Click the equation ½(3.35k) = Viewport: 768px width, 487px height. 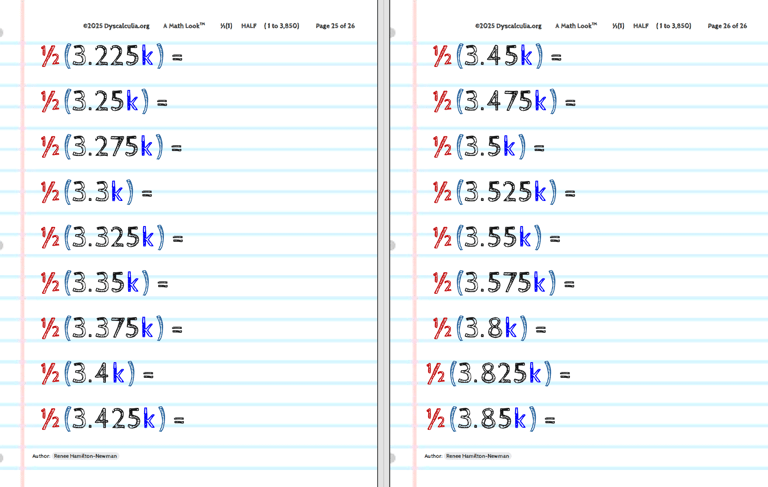point(104,283)
